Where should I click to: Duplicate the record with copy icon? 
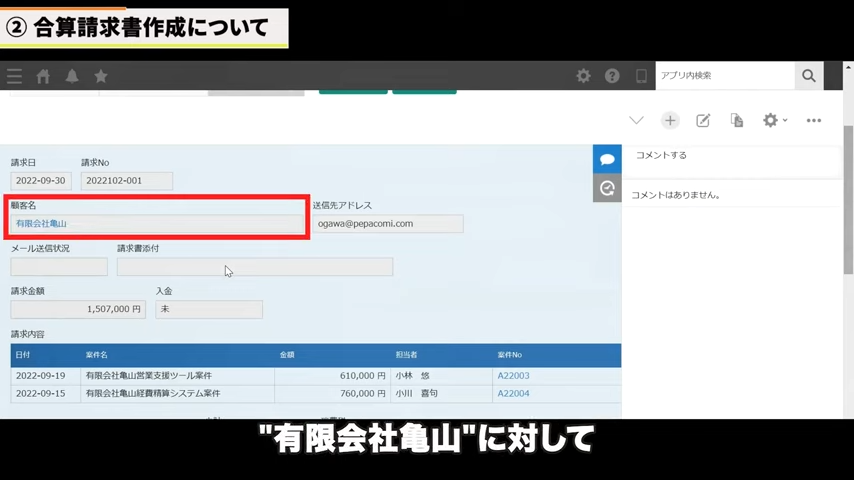coord(736,120)
